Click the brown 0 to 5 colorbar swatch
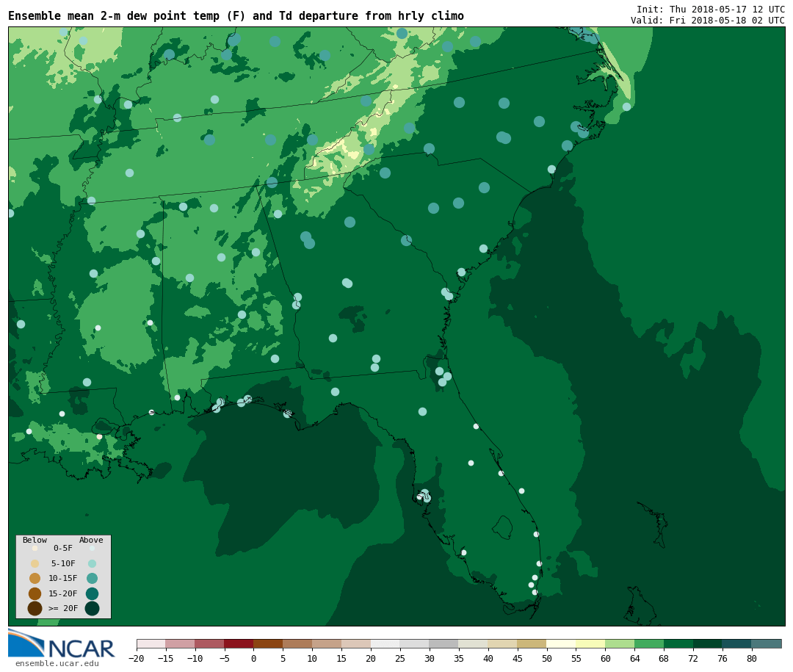793x672 pixels. coord(268,643)
